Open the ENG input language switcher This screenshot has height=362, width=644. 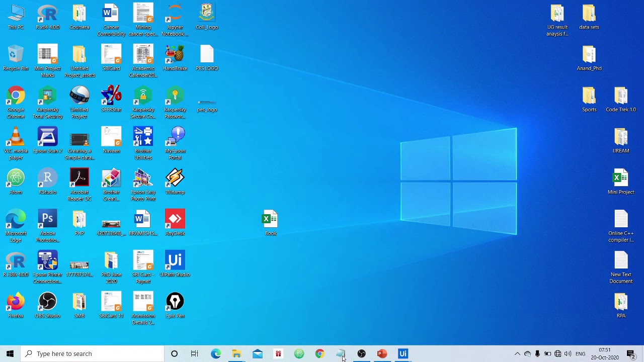click(x=581, y=353)
